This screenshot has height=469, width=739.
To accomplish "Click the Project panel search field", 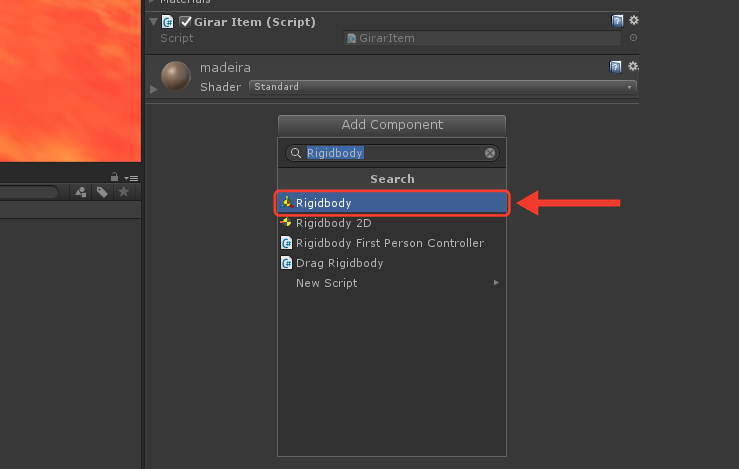I will [x=28, y=192].
